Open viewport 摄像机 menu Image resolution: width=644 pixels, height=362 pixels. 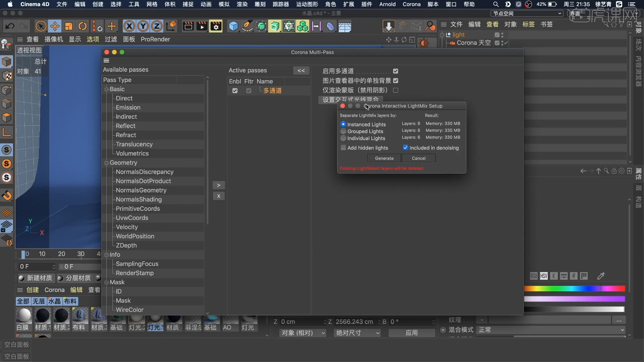(x=54, y=39)
